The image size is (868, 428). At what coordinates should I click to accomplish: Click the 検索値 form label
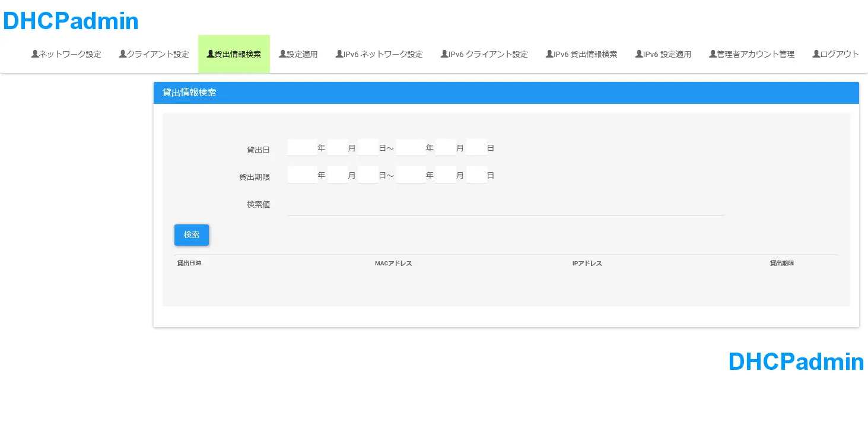258,204
